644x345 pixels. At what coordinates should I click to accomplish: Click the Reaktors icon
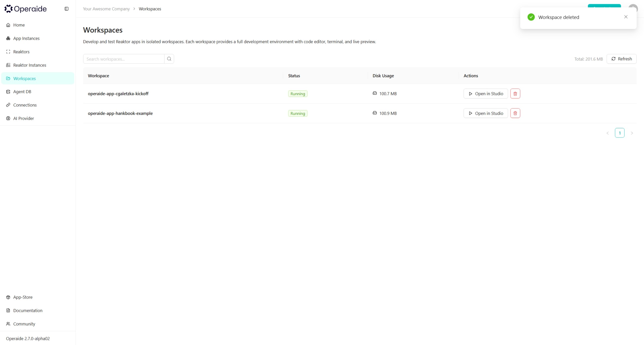pyautogui.click(x=8, y=52)
